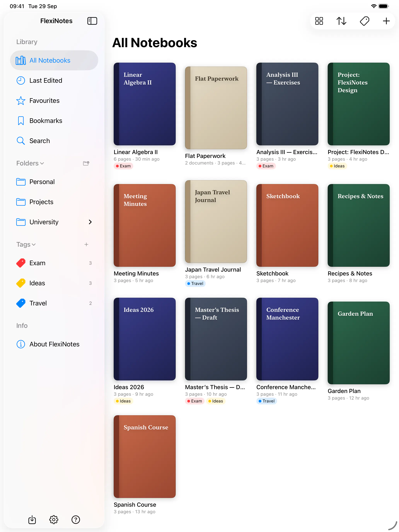This screenshot has width=399, height=532.
Task: Open the import download icon
Action: coord(32,519)
